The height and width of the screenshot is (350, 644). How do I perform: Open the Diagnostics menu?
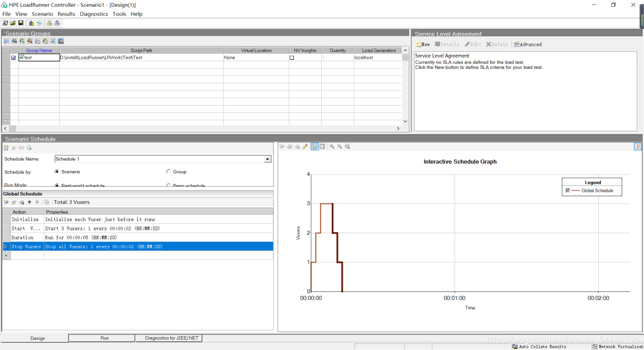click(93, 14)
